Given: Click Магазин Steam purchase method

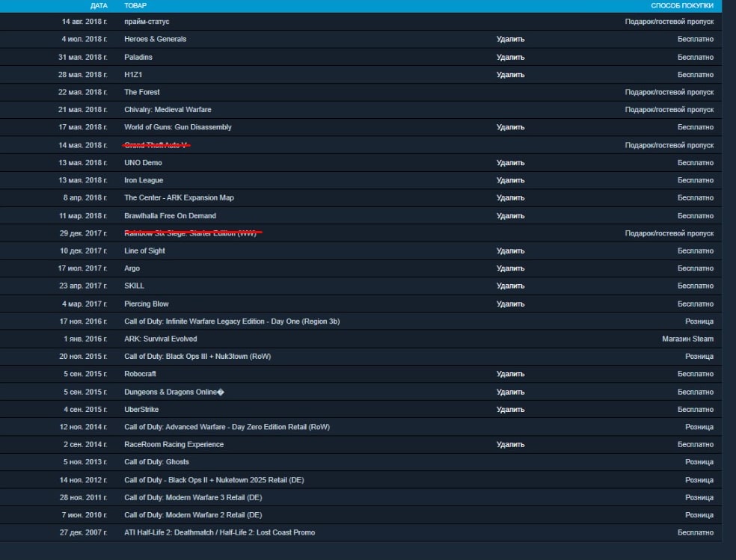Looking at the screenshot, I should 687,339.
